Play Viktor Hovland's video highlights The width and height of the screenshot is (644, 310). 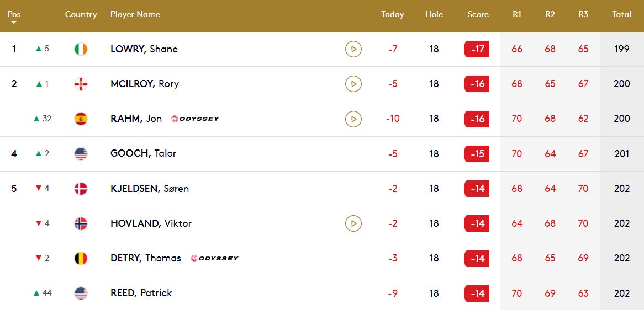353,223
